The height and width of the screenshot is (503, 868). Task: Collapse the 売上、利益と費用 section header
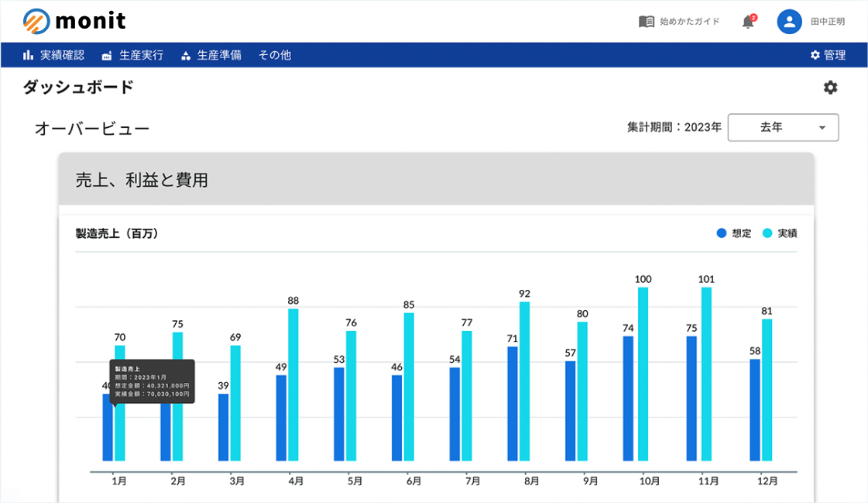[x=436, y=180]
